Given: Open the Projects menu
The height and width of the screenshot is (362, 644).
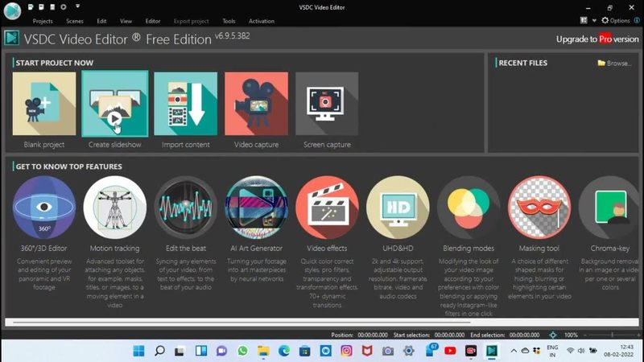Looking at the screenshot, I should 43,21.
